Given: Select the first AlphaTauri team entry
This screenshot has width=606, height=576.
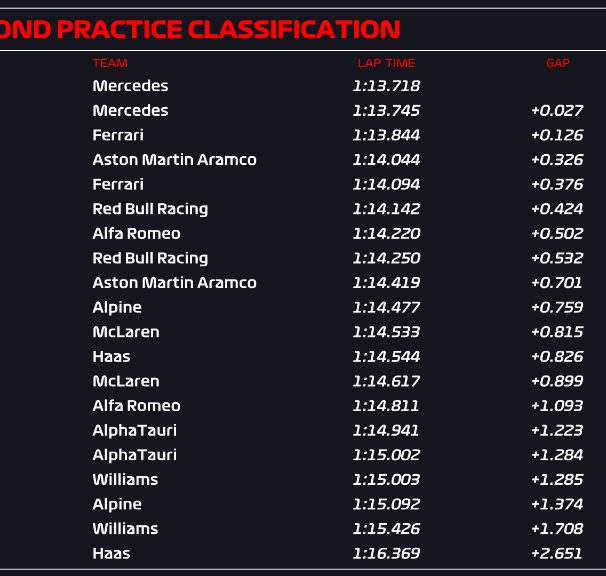Looking at the screenshot, I should pyautogui.click(x=134, y=430).
